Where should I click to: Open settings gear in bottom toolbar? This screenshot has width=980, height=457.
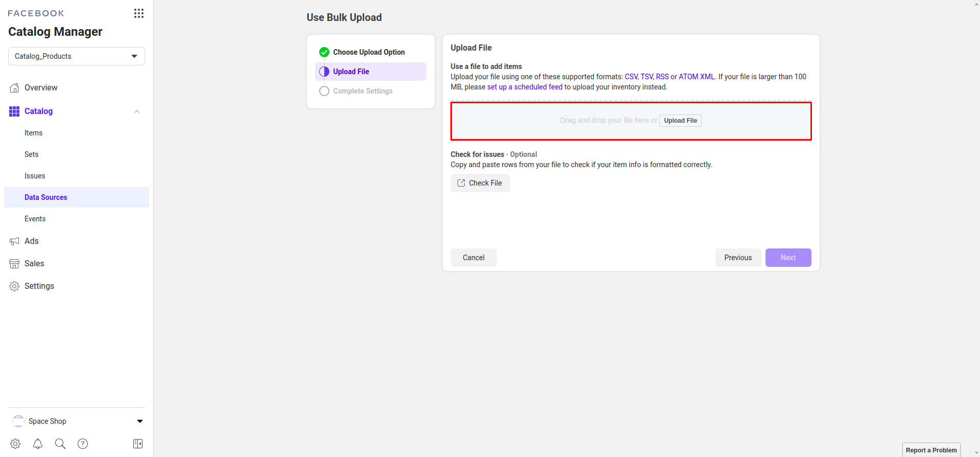point(15,444)
